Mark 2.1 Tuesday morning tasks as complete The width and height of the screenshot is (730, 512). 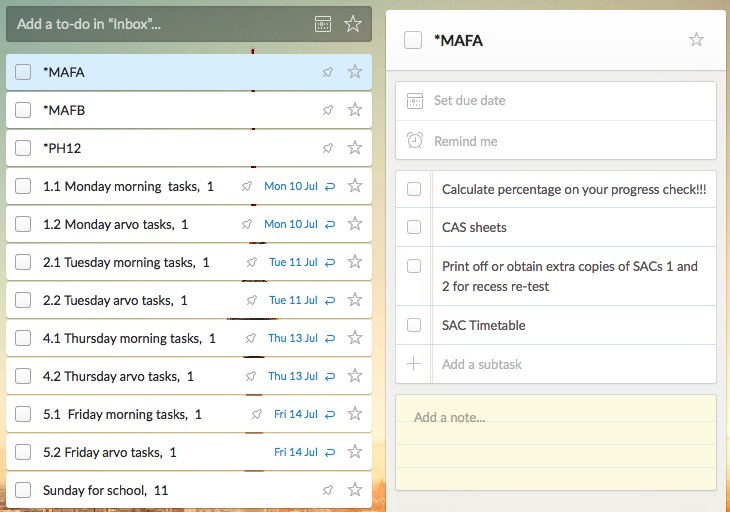pyautogui.click(x=23, y=262)
